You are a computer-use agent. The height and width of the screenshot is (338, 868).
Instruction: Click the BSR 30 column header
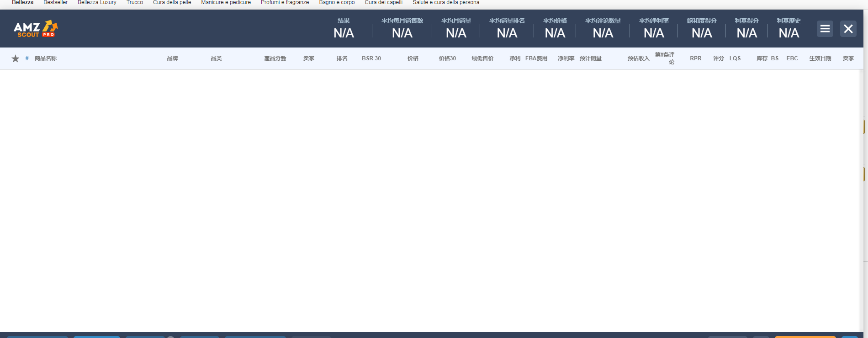click(371, 58)
